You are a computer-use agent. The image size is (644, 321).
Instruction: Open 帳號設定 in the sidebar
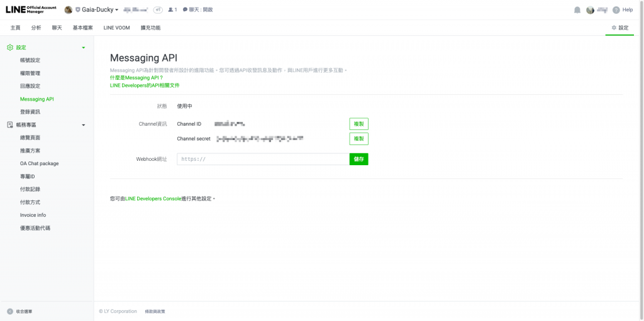pyautogui.click(x=30, y=60)
